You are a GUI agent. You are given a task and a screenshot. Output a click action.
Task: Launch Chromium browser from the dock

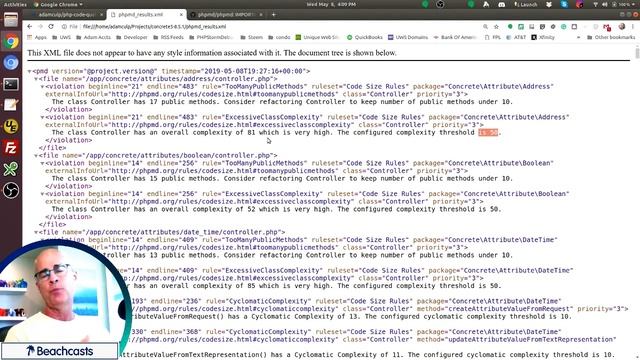[x=11, y=63]
